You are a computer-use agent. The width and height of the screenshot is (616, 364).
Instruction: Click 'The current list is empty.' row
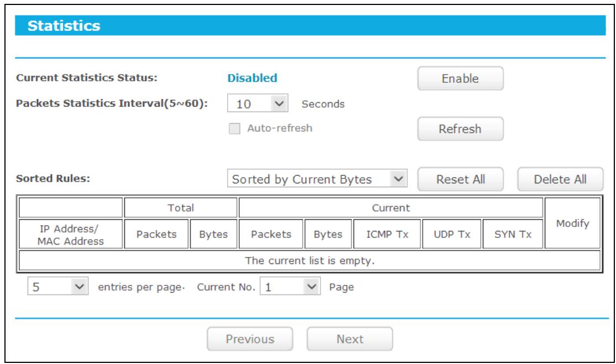click(x=309, y=260)
